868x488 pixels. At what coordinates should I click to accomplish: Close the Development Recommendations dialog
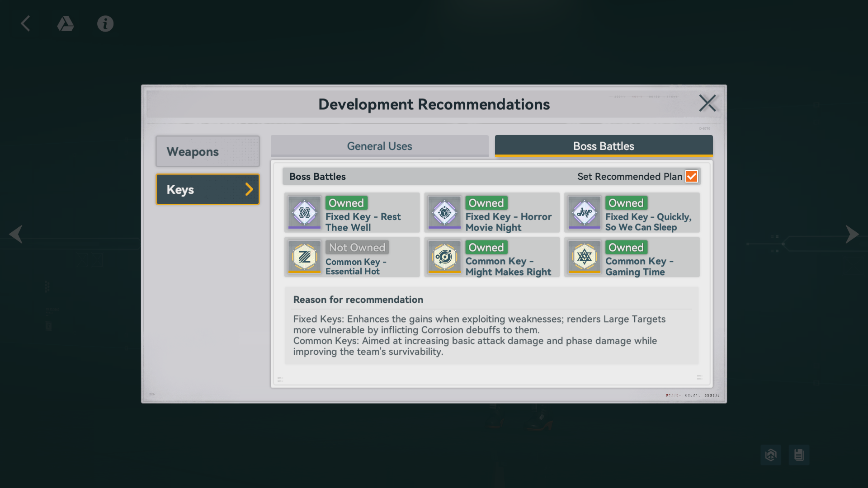click(707, 103)
